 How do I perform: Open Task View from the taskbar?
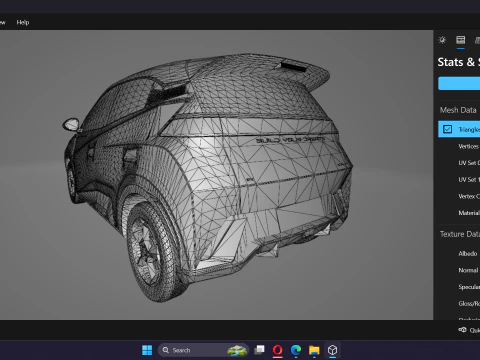pyautogui.click(x=259, y=350)
